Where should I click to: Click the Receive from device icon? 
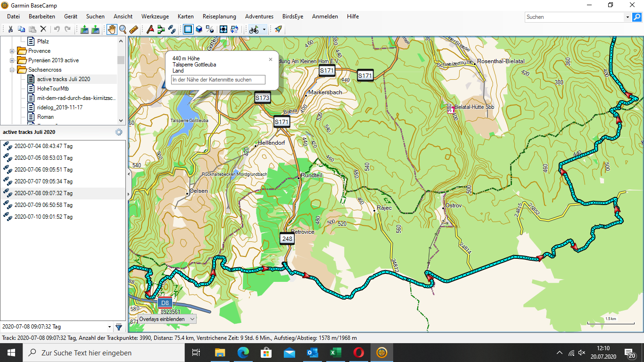click(95, 29)
